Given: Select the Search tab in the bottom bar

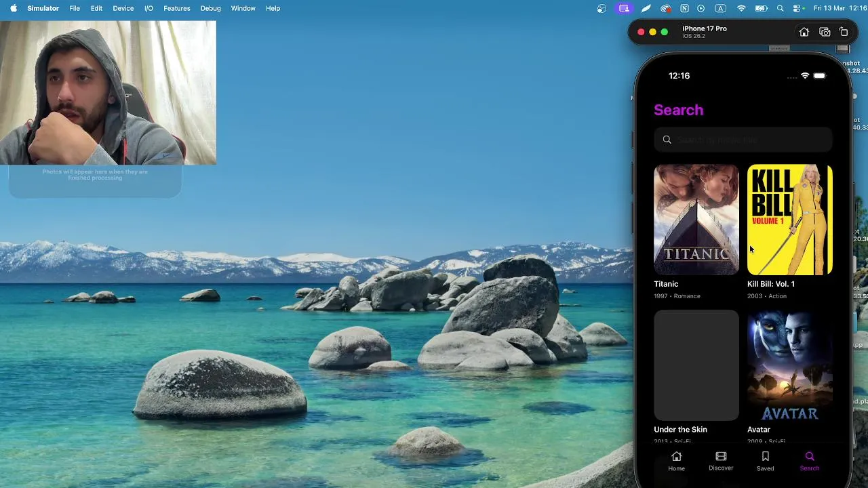Looking at the screenshot, I should pyautogui.click(x=809, y=461).
